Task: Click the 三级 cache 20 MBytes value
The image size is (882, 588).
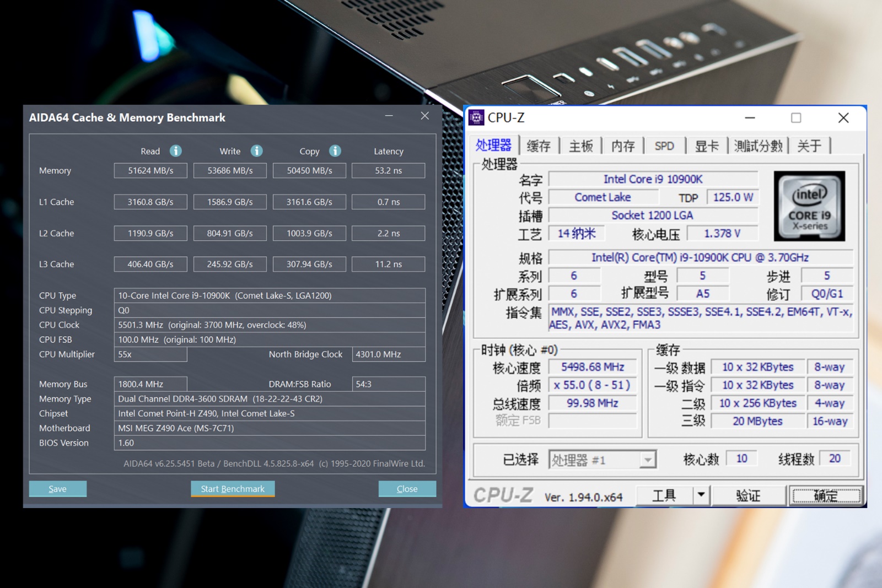Action: pos(757,421)
